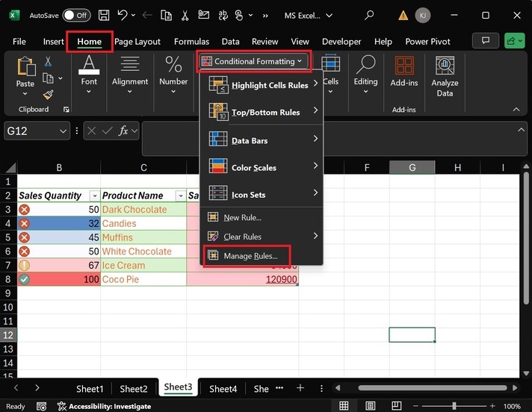Switch to the Sheet4 worksheet tab
Viewport: 532px width, 412px height.
(x=223, y=388)
